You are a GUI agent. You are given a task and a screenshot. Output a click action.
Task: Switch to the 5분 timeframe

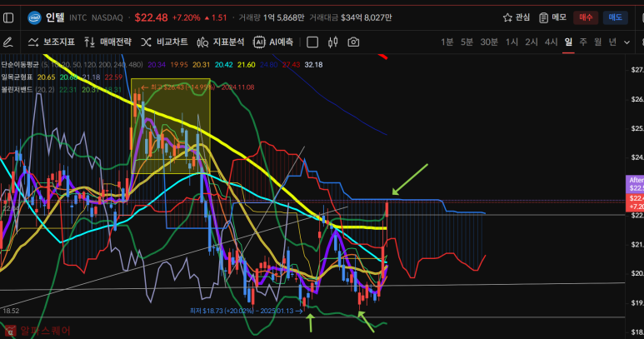(x=467, y=42)
